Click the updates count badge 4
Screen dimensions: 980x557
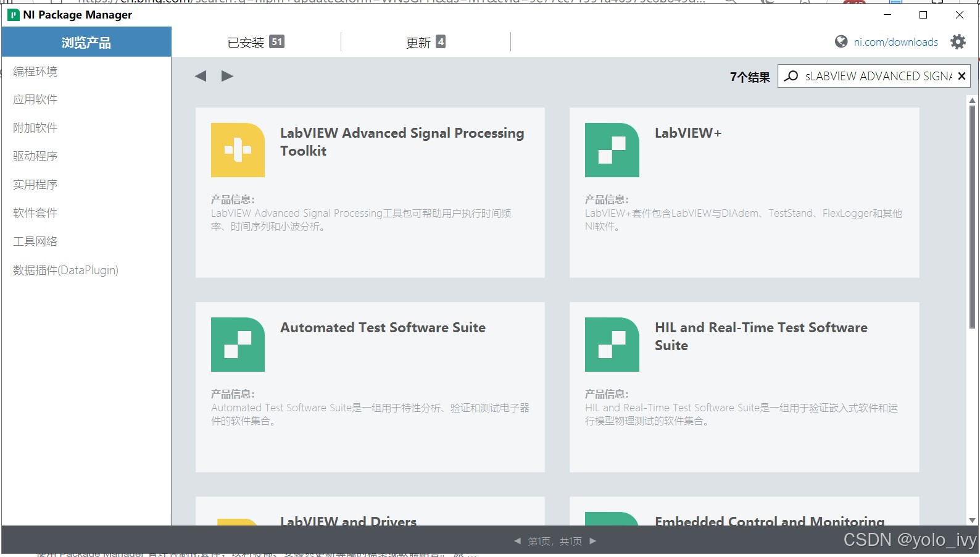[441, 41]
